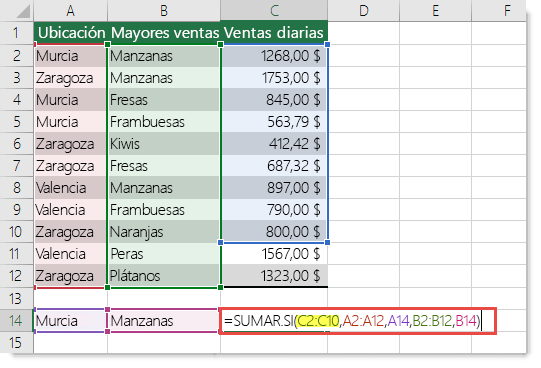Click the Ubicación header cell
This screenshot has height=368, width=541.
pos(71,33)
